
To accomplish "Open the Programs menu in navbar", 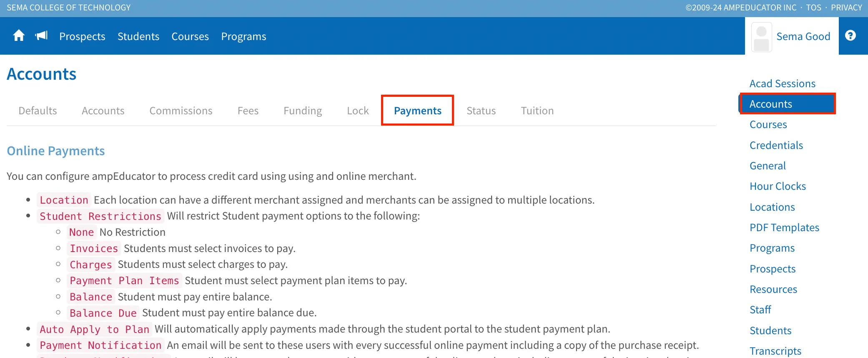I will [243, 37].
